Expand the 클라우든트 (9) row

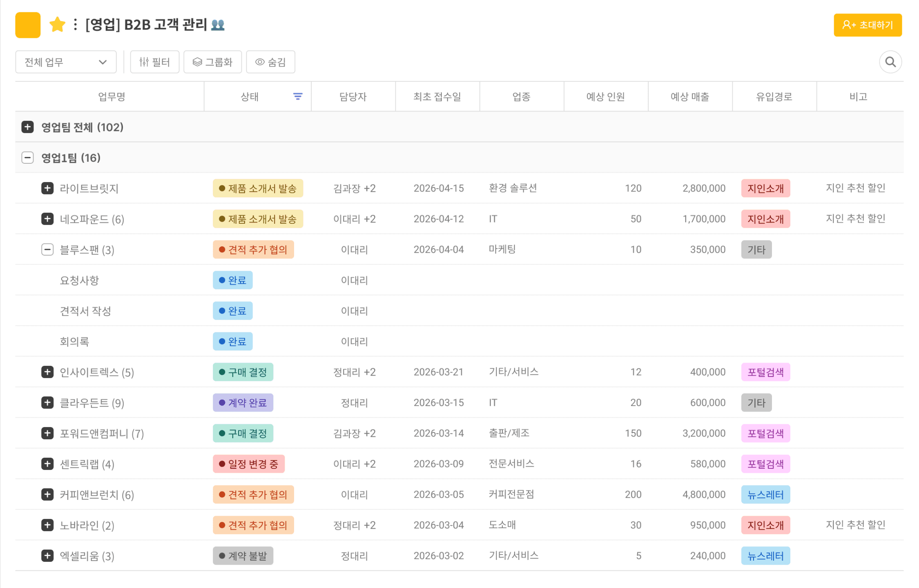coord(47,403)
